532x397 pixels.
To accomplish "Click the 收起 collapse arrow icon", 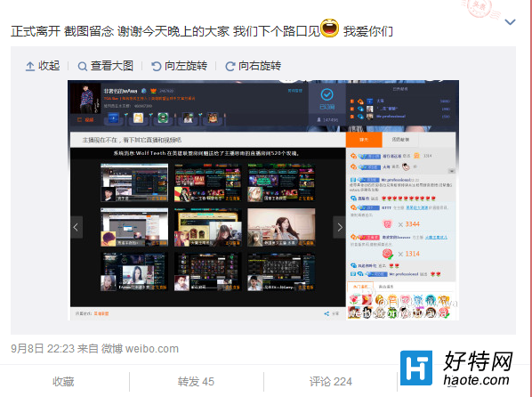I will [x=30, y=66].
